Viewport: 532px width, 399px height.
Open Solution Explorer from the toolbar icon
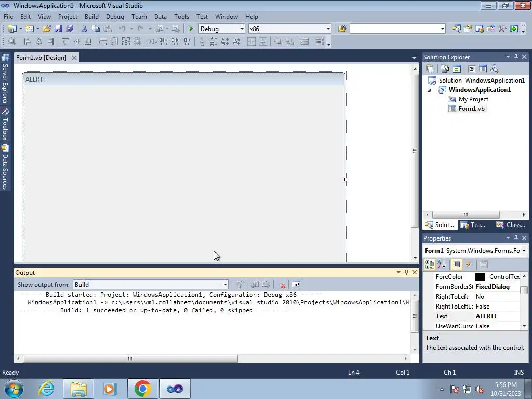point(456,29)
